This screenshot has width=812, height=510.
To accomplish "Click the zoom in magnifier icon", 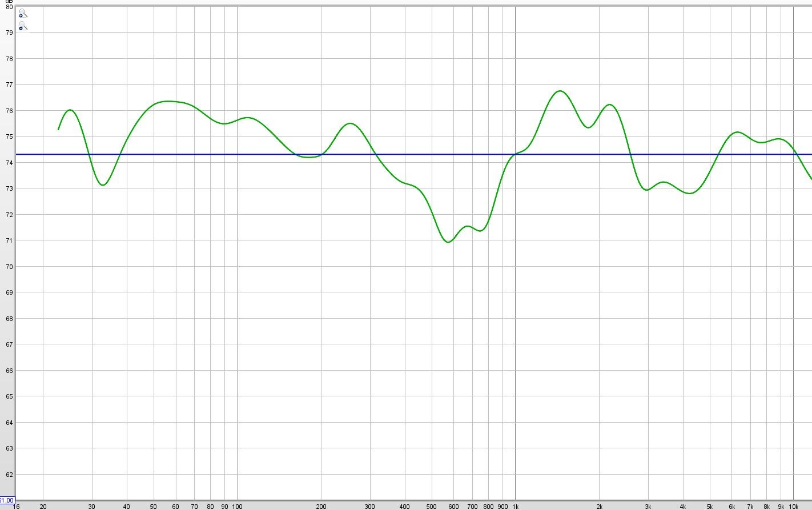I will pos(22,13).
